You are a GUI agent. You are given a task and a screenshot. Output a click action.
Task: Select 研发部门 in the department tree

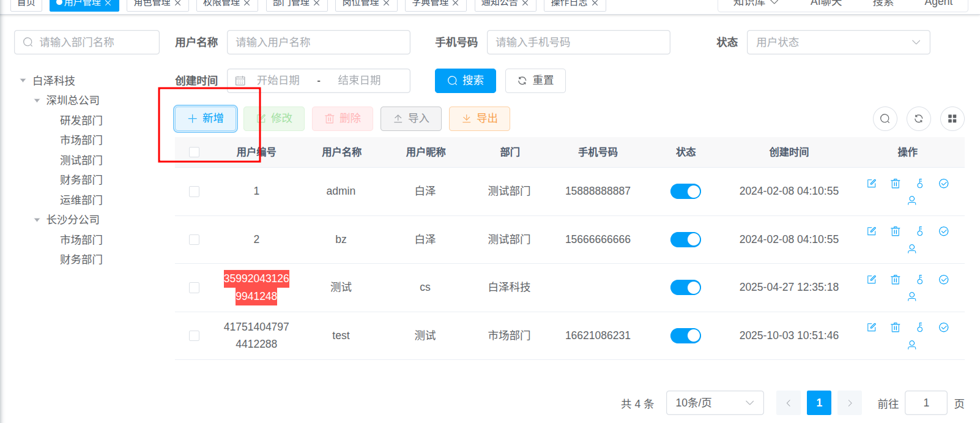tap(81, 121)
